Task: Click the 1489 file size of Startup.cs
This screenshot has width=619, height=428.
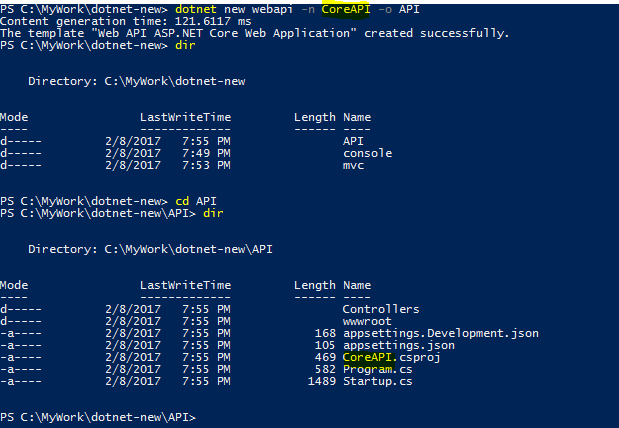Action: pos(319,381)
